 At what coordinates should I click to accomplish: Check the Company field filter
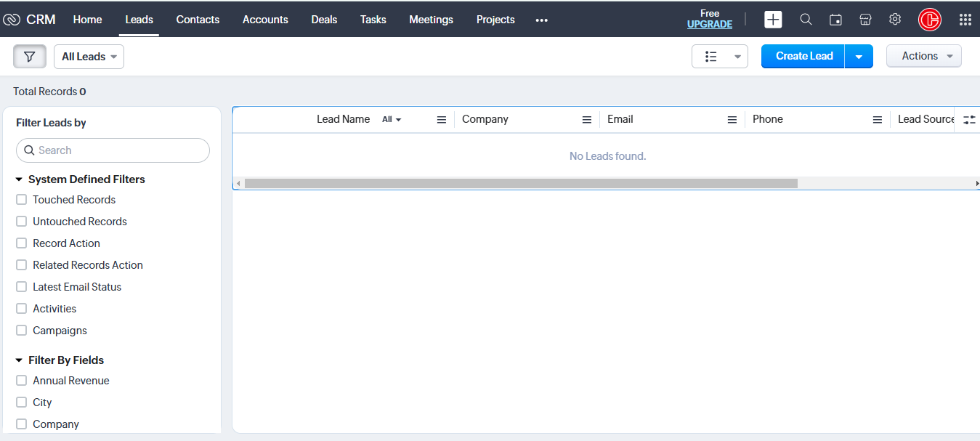[22, 424]
